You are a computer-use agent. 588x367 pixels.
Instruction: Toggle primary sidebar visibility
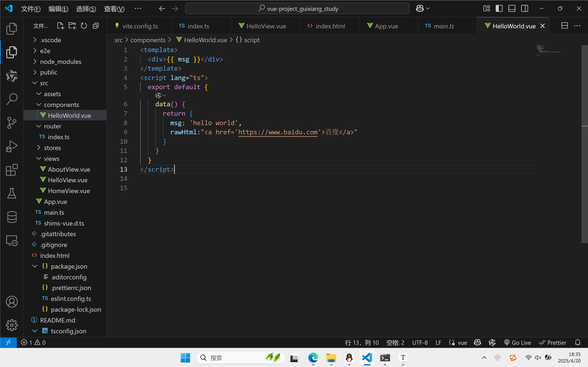click(499, 9)
